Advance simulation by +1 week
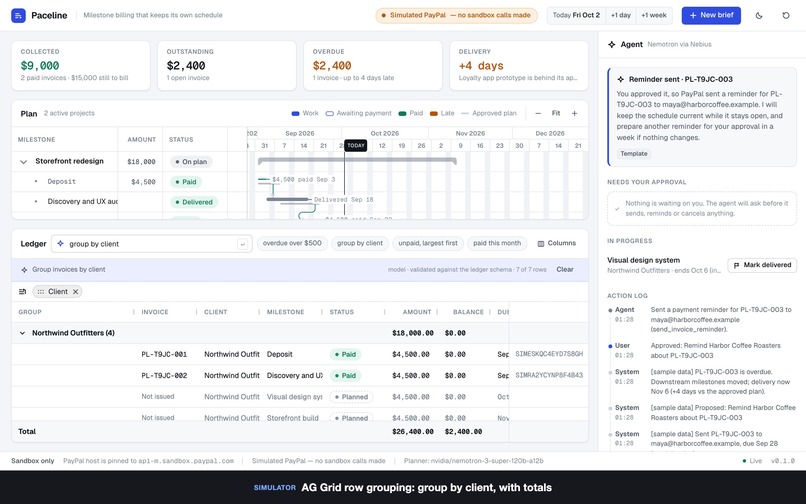 (654, 15)
